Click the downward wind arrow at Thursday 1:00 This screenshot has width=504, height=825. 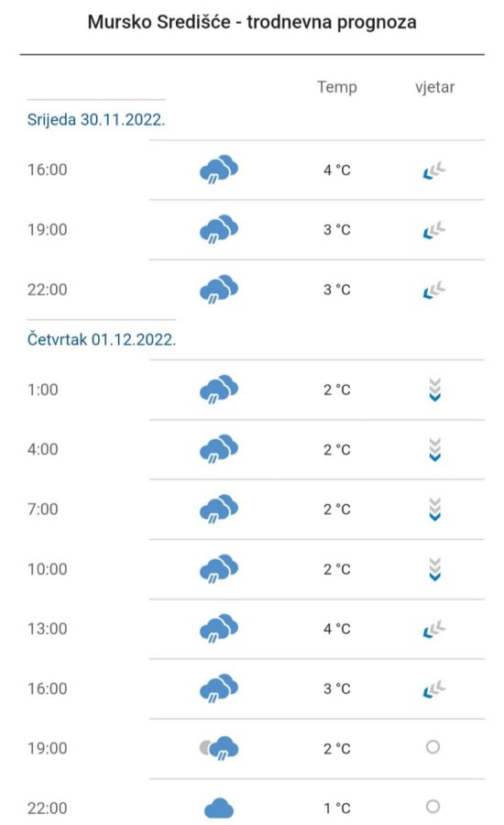click(x=434, y=390)
